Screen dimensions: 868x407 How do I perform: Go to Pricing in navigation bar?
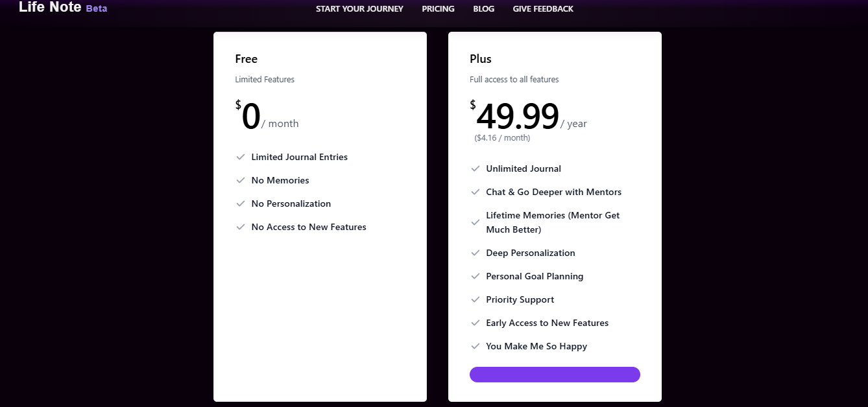438,9
